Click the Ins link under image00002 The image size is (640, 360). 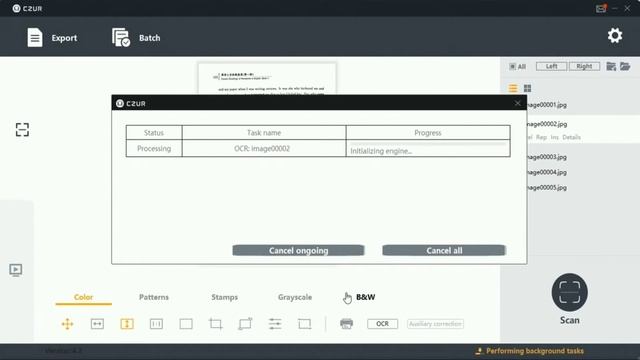pyautogui.click(x=554, y=137)
